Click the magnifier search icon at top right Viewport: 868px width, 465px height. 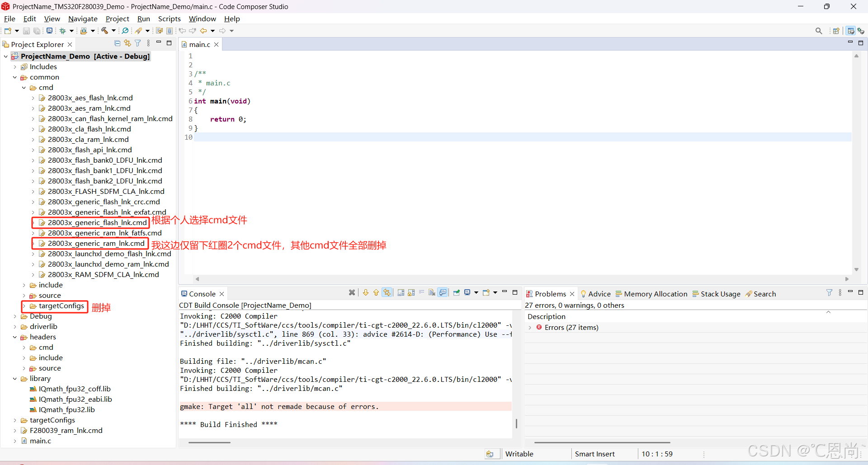819,31
